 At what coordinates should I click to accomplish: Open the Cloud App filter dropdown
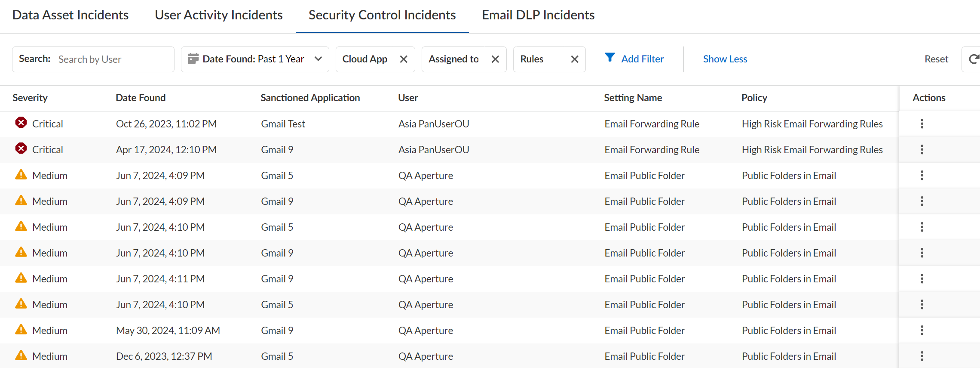pos(365,59)
